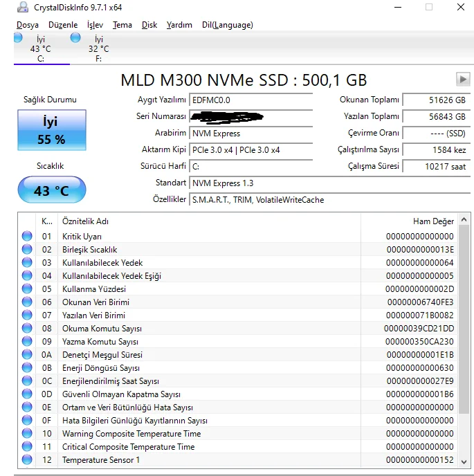The height and width of the screenshot is (476, 474).
Task: Click the İyi 55 % health status button
Action: click(52, 130)
